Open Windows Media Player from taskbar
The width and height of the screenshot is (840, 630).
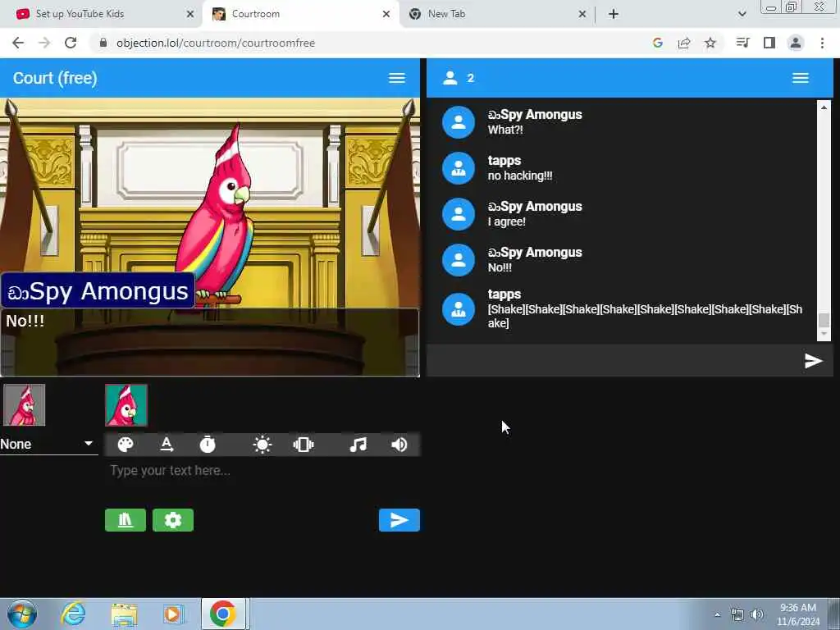(x=173, y=614)
